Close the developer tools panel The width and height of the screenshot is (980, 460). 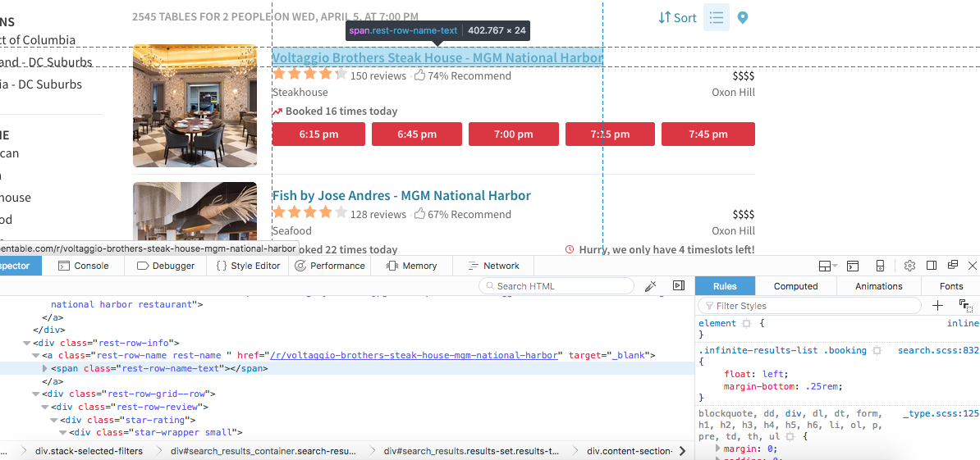tap(973, 266)
